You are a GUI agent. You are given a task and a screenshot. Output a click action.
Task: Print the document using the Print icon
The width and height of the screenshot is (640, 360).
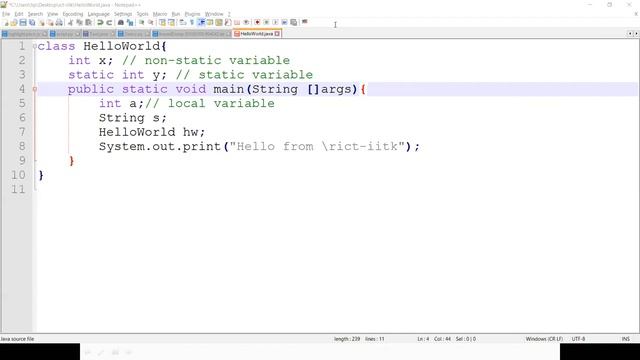pos(59,22)
